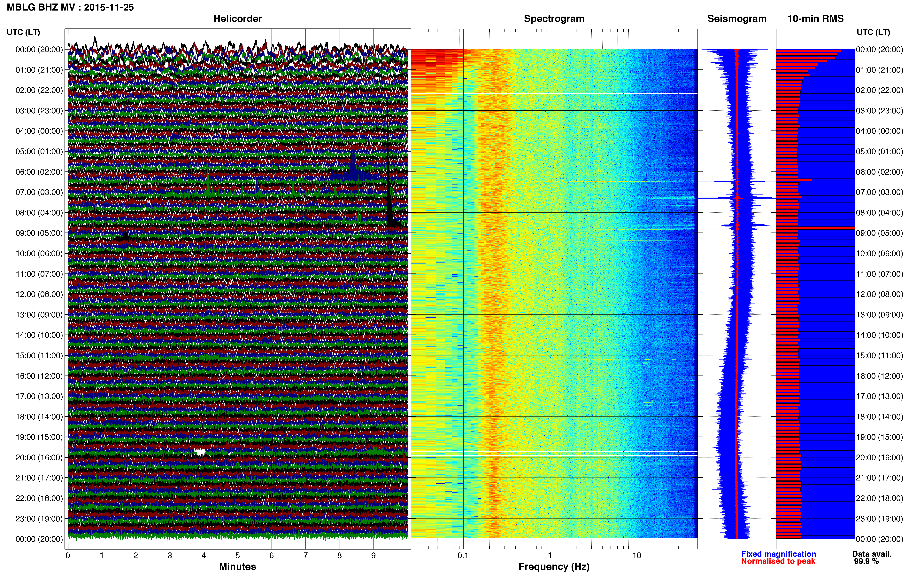The height and width of the screenshot is (578, 924).
Task: Click left-axis time label "16:00 (12:00)"
Action: (x=39, y=376)
